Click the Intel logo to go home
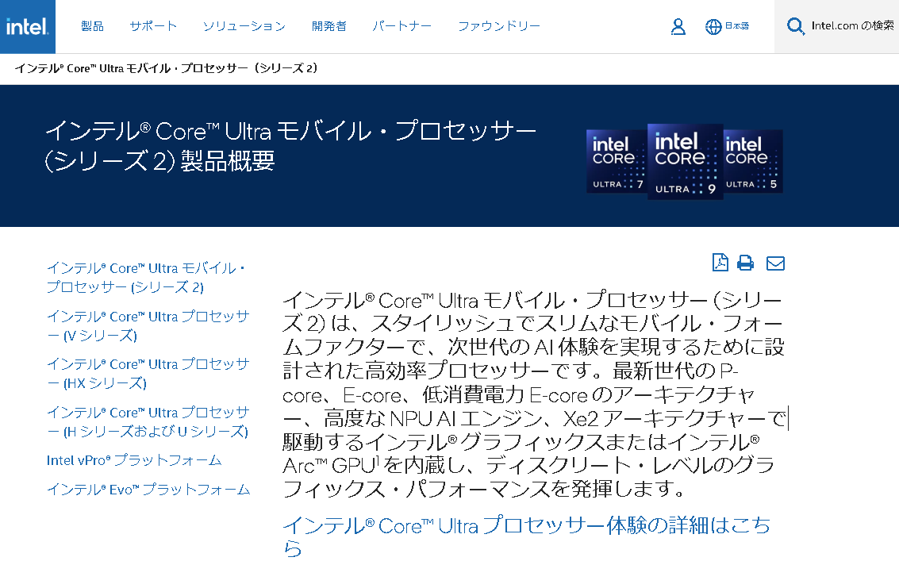 (x=27, y=26)
